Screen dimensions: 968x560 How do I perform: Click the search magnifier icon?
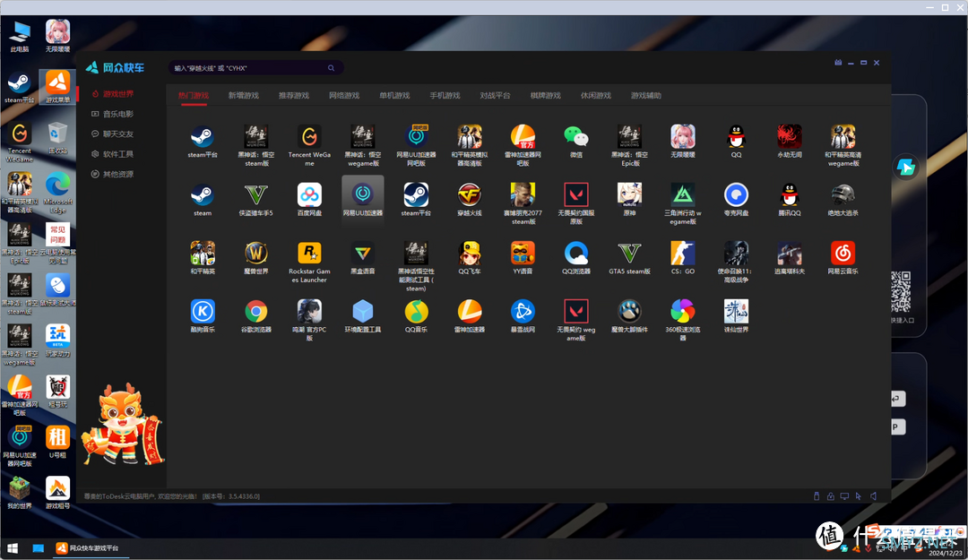click(x=331, y=68)
